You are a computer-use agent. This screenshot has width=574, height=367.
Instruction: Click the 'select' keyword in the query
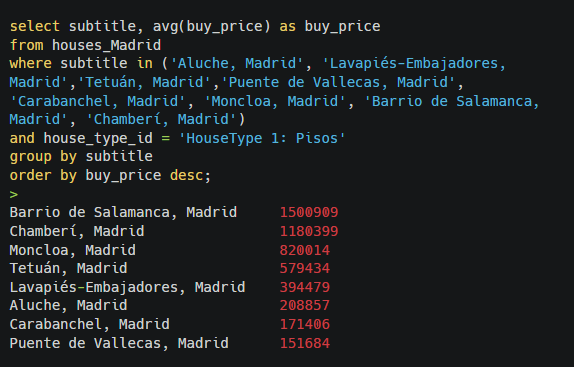tap(35, 26)
